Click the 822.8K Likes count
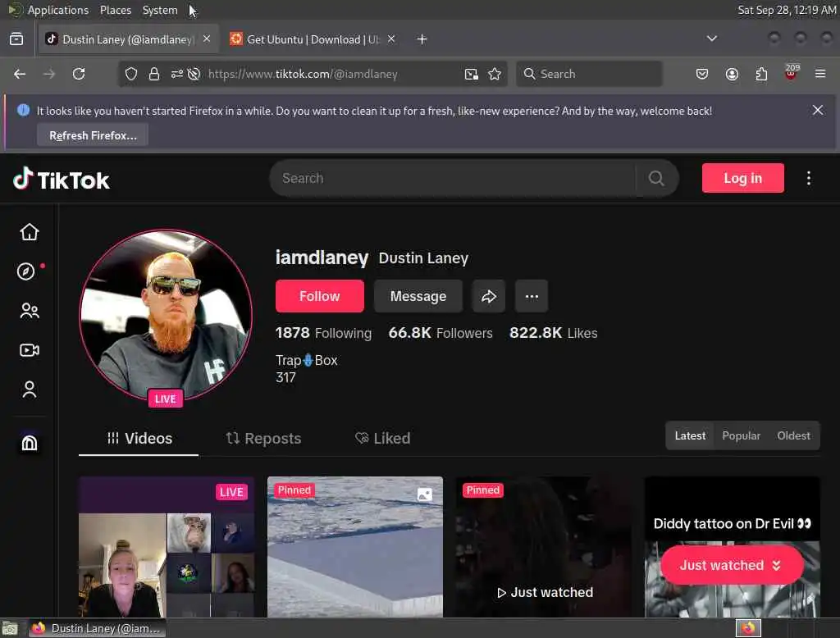The image size is (840, 638). 553,333
